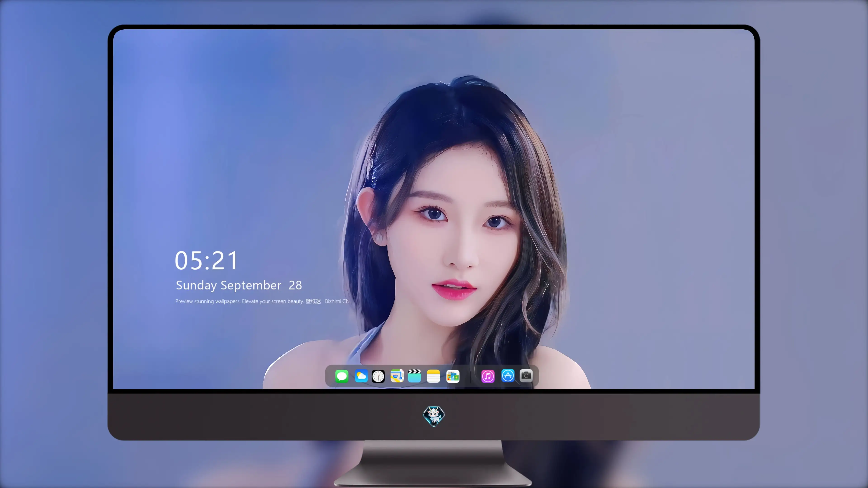
Task: Launch the Videos clapperboard app
Action: pos(415,376)
